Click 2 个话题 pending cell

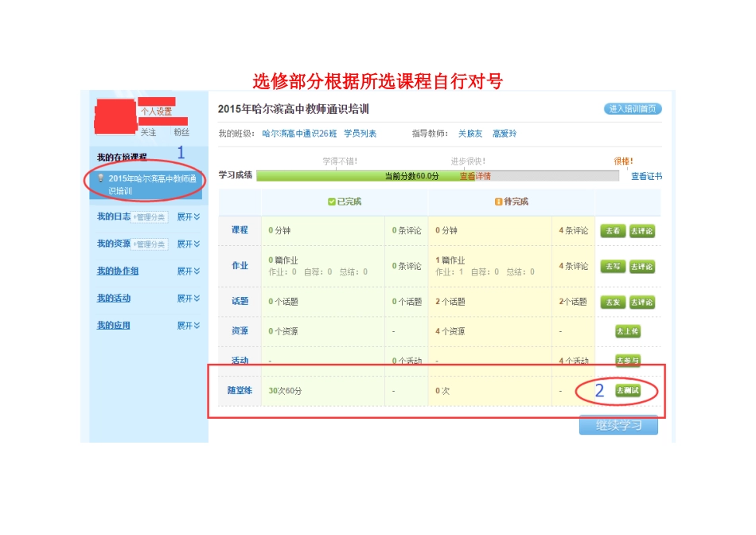point(489,302)
